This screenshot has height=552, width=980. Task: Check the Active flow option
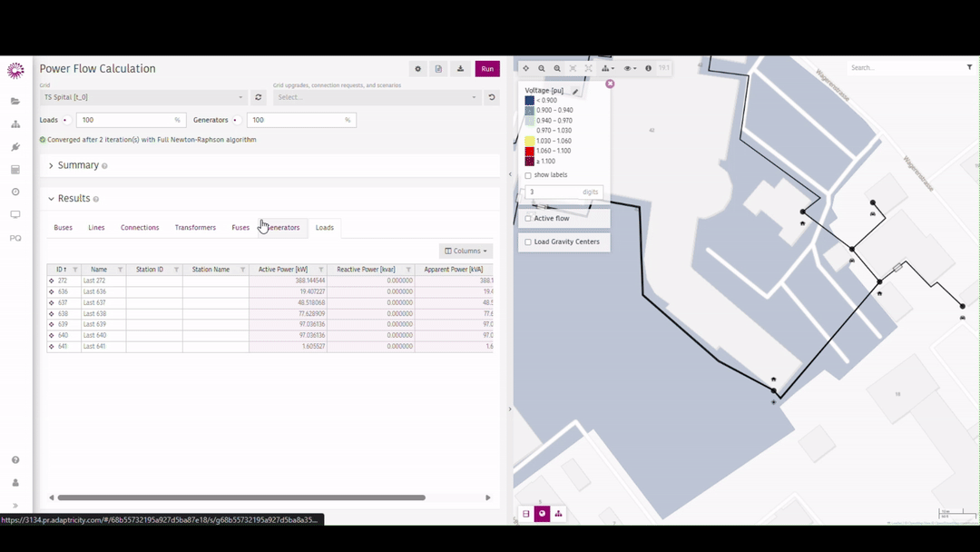(x=528, y=219)
